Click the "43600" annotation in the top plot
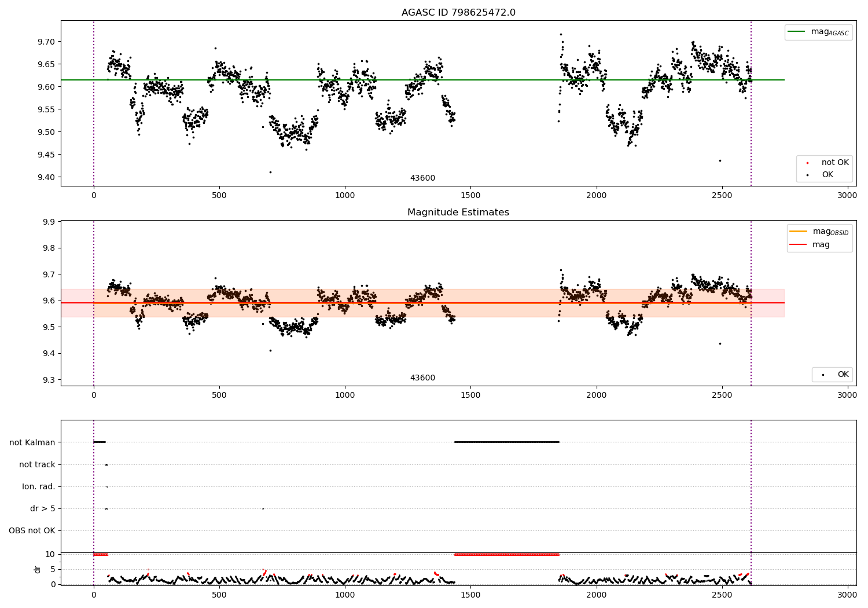 click(x=422, y=178)
